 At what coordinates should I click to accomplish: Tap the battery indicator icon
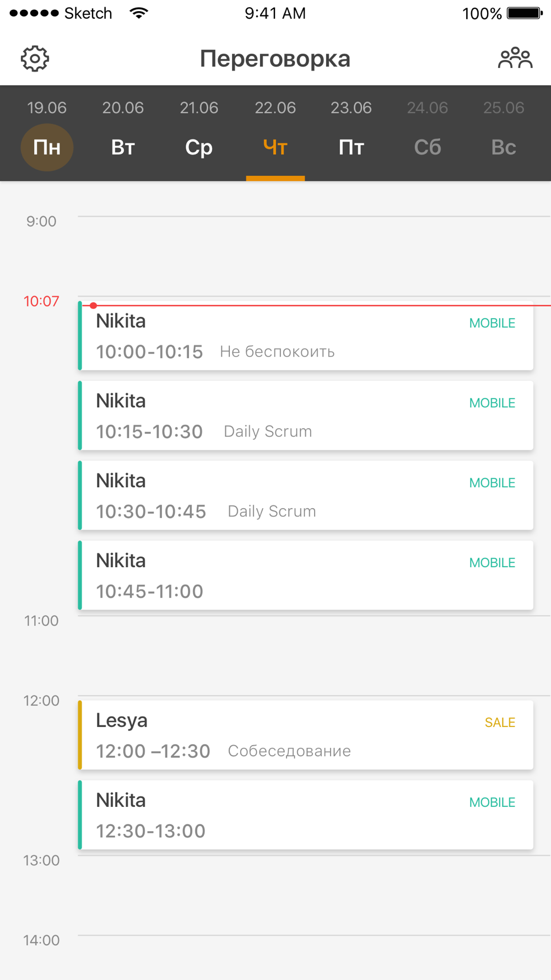click(525, 13)
